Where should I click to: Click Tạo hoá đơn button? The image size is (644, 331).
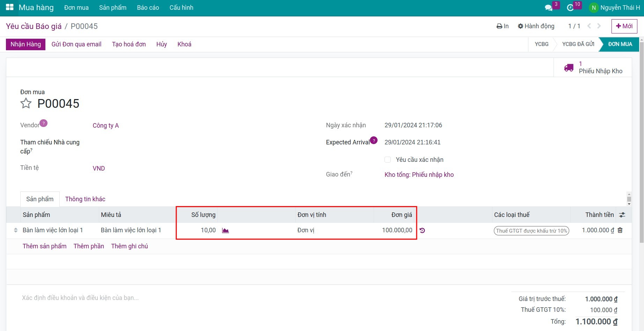(129, 44)
